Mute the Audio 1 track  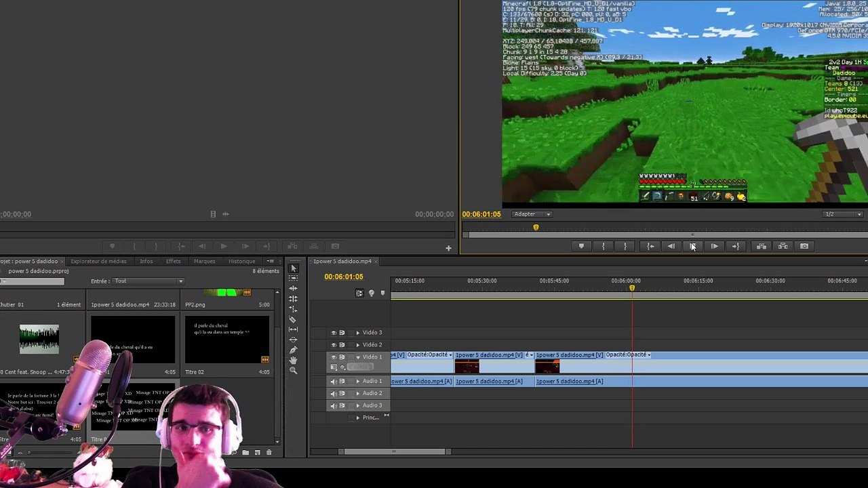334,382
